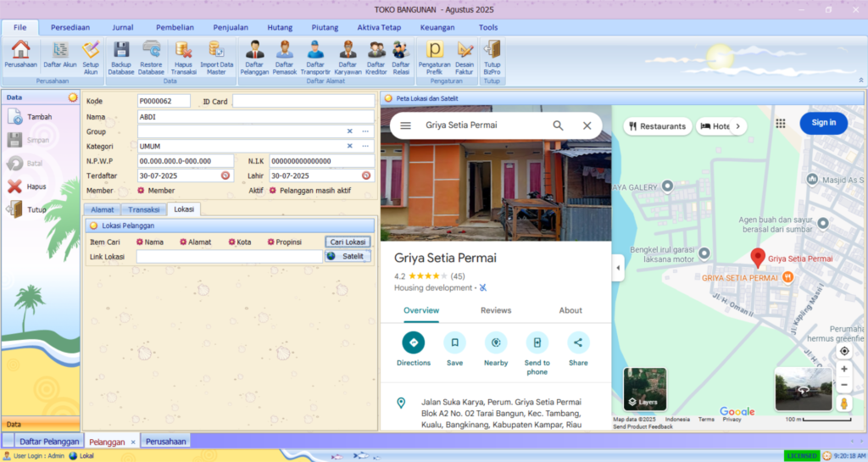Click the Link Lokasi input field
Image resolution: width=868 pixels, height=462 pixels.
click(x=229, y=256)
